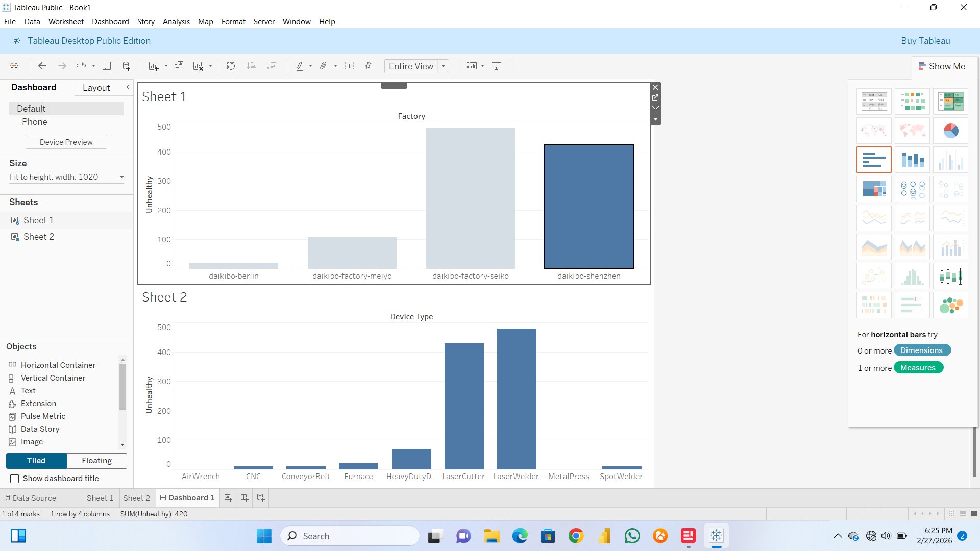Click the New Dashboard tab icon
Image resolution: width=980 pixels, height=551 pixels.
244,498
